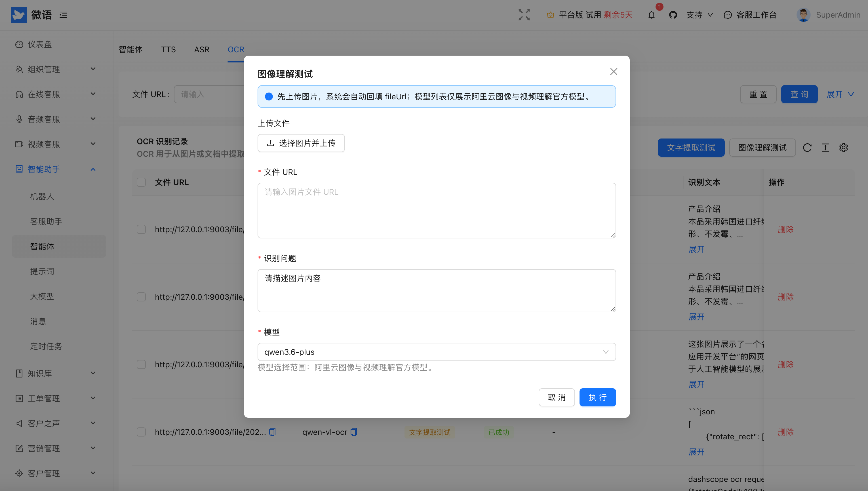Expand the 知识库 menu chevron
The width and height of the screenshot is (868, 491).
pos(93,373)
